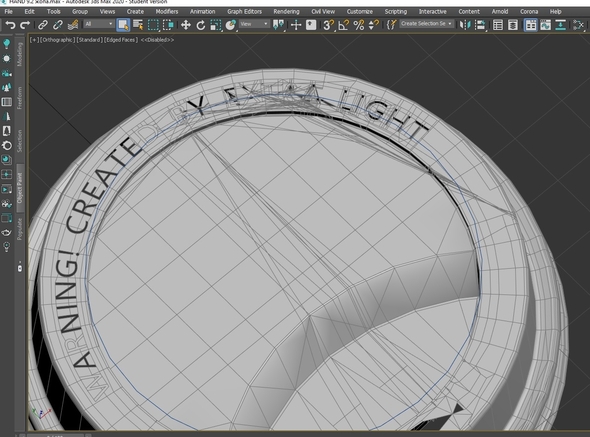Open Select by Name list icon

tap(138, 25)
